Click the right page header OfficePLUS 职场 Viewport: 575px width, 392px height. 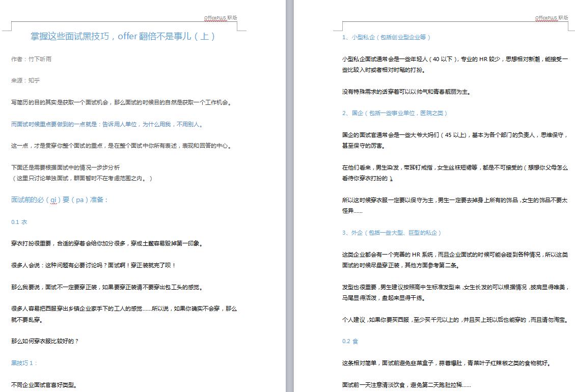551,18
